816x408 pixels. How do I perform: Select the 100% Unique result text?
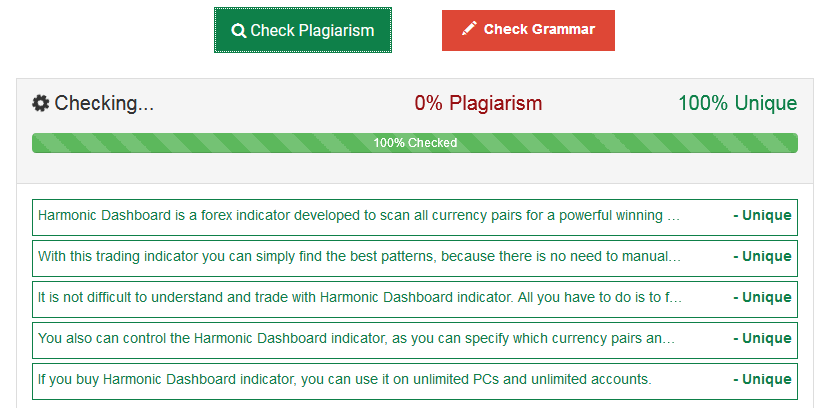click(x=737, y=103)
